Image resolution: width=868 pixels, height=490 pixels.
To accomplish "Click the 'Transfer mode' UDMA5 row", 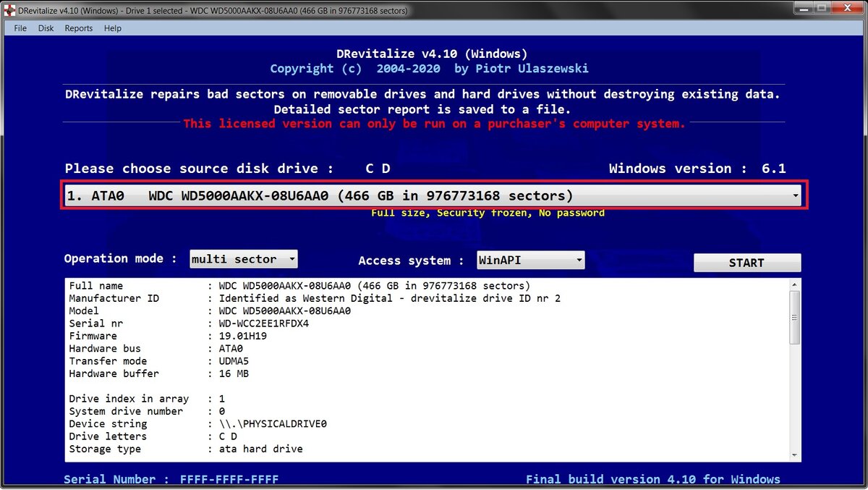I will click(158, 361).
